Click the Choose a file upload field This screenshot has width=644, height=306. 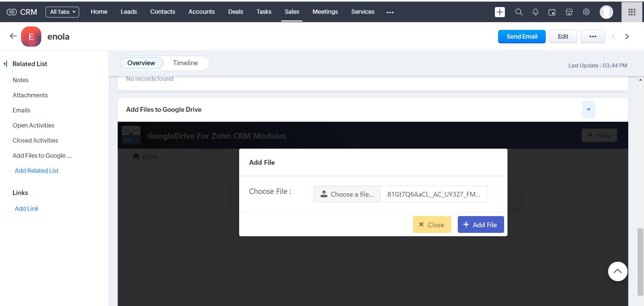tap(347, 194)
